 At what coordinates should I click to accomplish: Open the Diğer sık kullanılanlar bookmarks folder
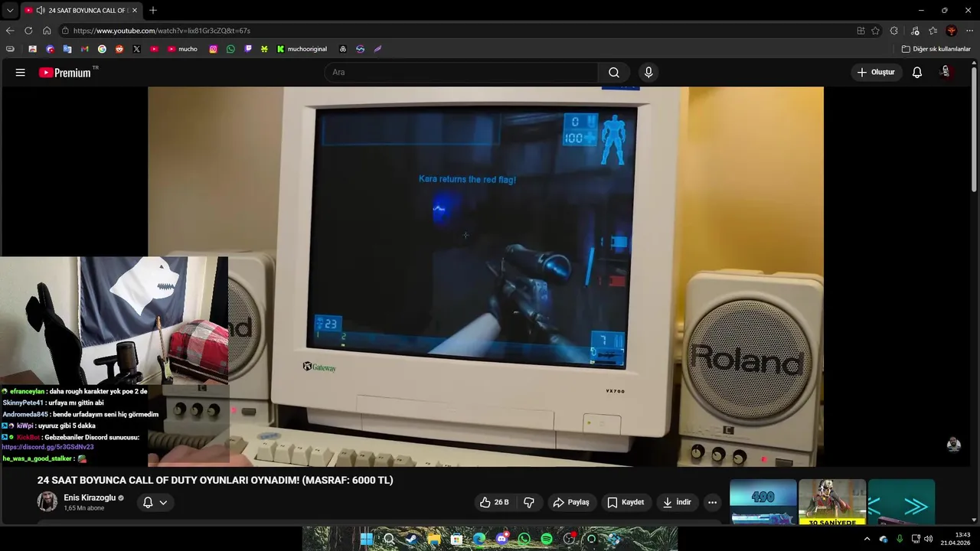[x=936, y=49]
